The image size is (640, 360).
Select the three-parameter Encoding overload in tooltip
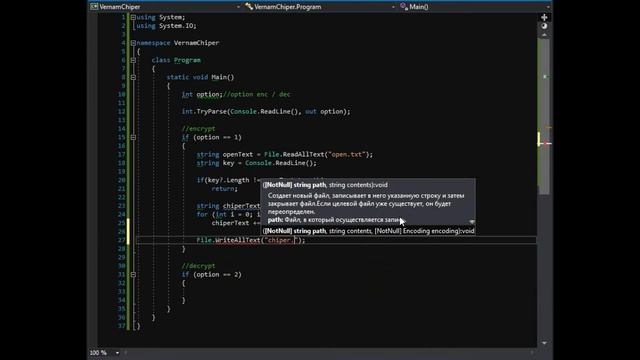pyautogui.click(x=368, y=231)
